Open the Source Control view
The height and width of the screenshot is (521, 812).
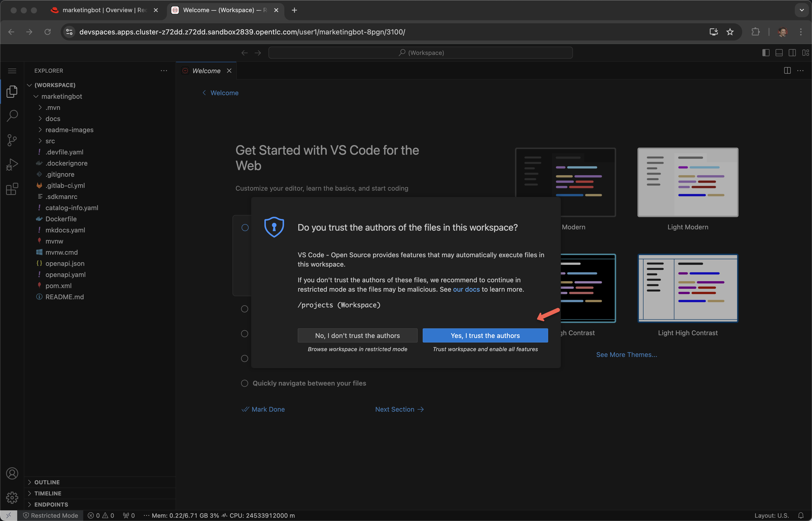(x=12, y=140)
